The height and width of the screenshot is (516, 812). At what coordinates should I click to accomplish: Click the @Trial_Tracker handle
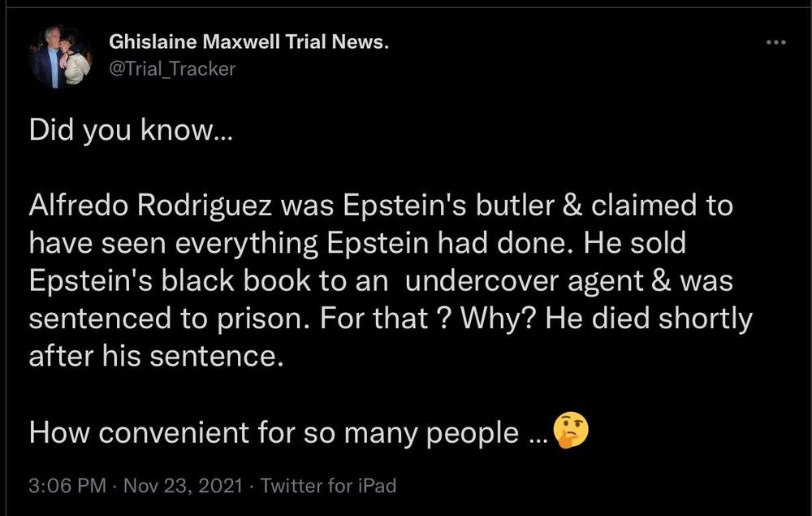(x=171, y=69)
